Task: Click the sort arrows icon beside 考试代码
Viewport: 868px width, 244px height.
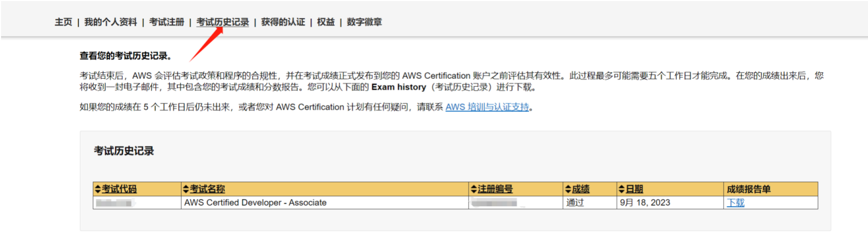Action: coord(97,189)
